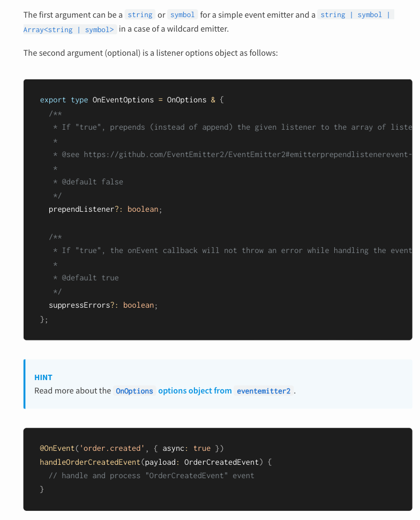
Task: Click the EventEmitter2 GitHub URL in the comment
Action: point(247,154)
